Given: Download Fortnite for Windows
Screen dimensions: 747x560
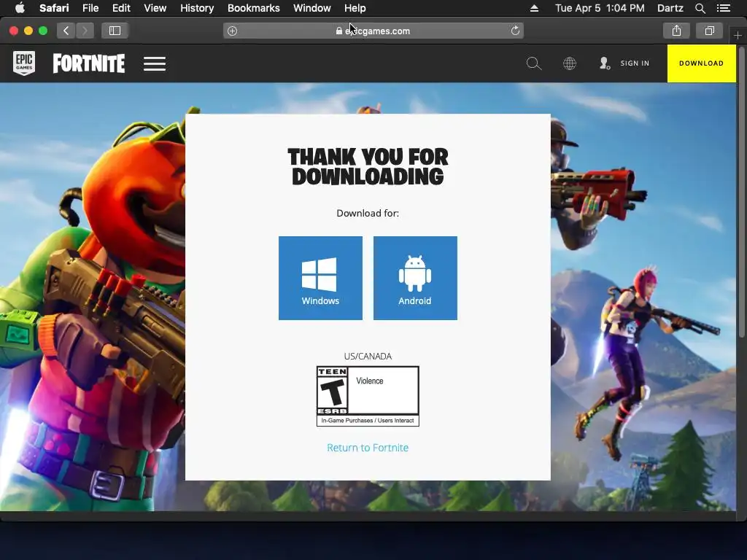Looking at the screenshot, I should pyautogui.click(x=320, y=278).
